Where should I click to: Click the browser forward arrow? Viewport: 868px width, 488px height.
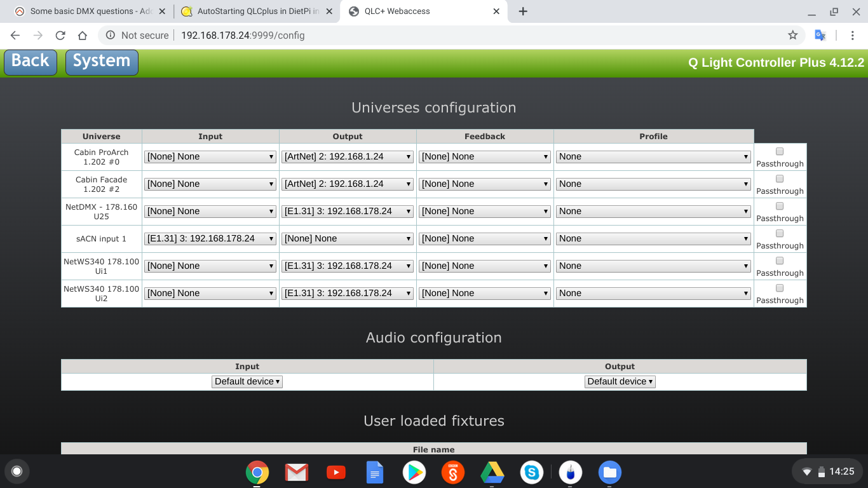click(x=38, y=36)
